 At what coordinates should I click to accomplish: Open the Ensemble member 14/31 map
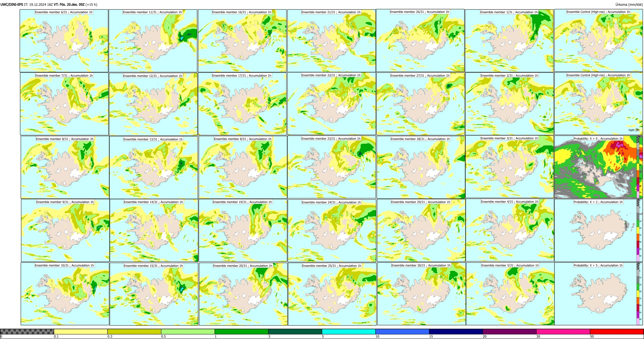154,231
